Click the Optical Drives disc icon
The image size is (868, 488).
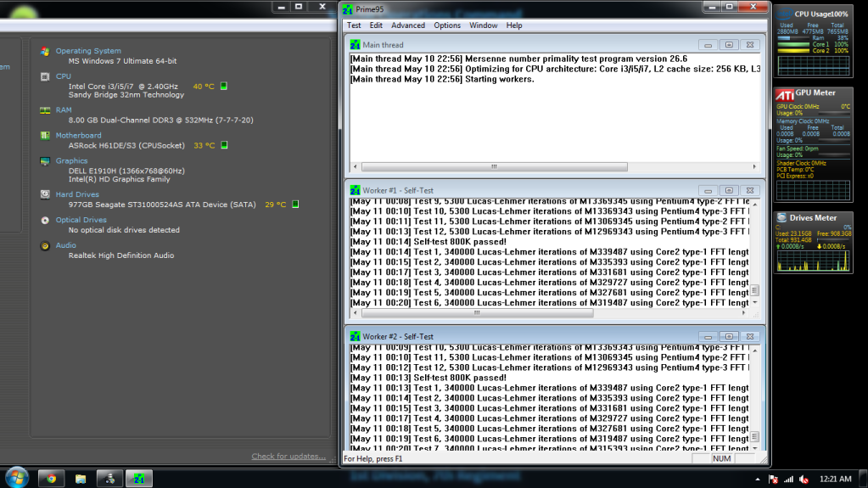(x=45, y=221)
